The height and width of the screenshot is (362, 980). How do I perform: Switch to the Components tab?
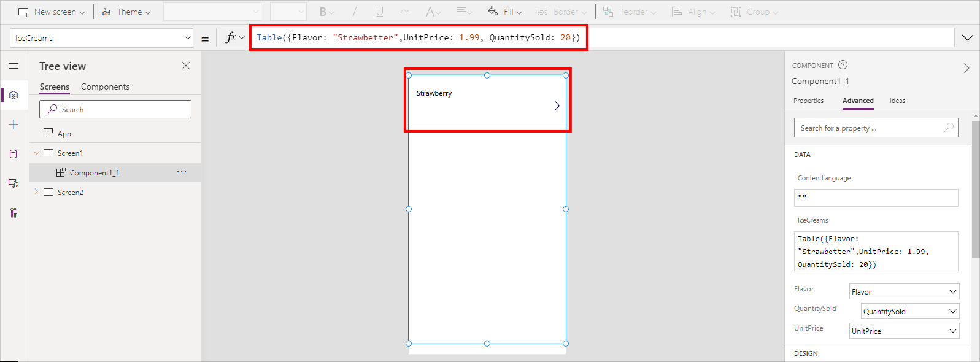(105, 87)
